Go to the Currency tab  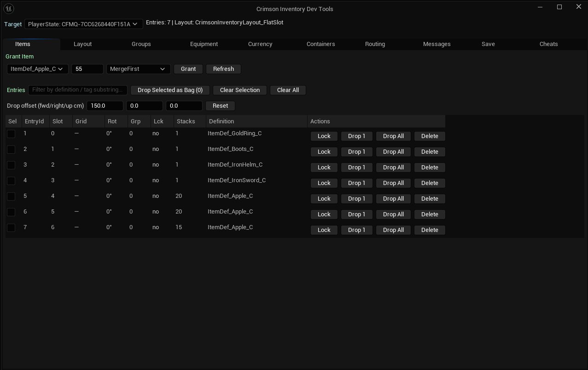point(260,44)
